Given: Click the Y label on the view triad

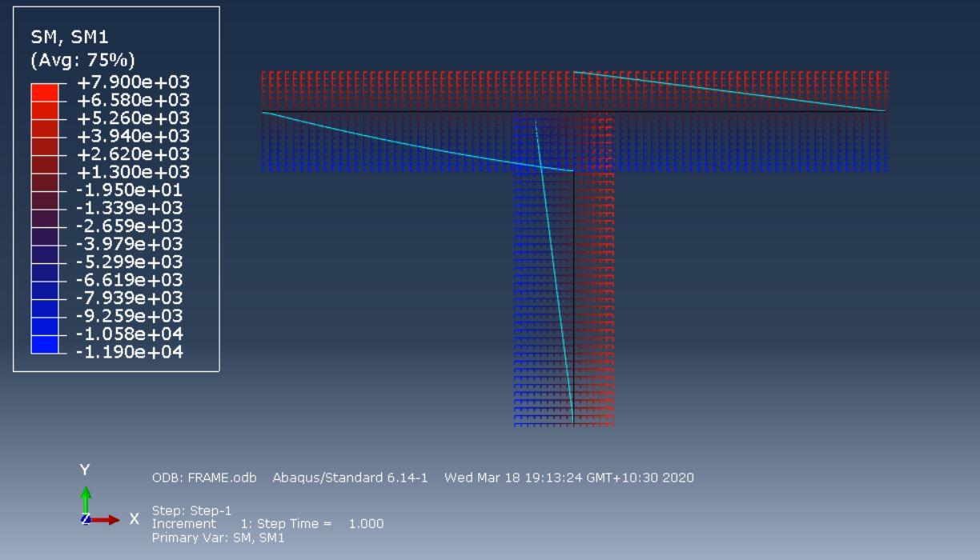Looking at the screenshot, I should (84, 468).
